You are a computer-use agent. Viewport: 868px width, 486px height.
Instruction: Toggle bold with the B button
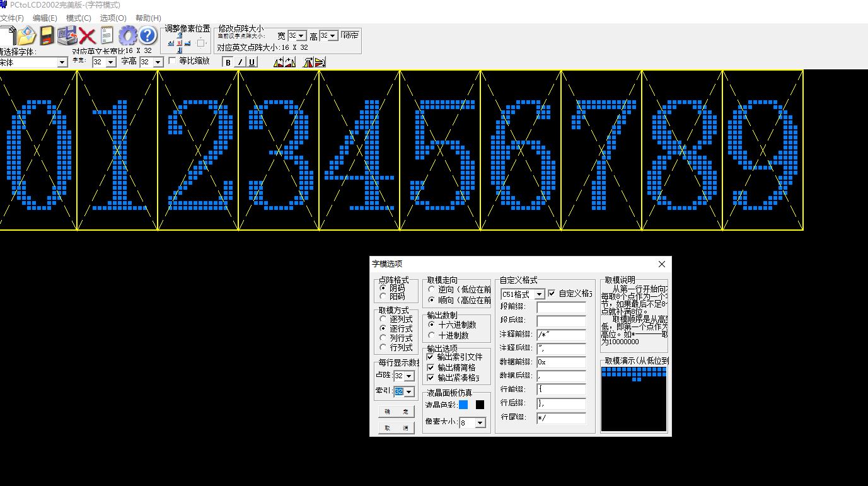click(228, 62)
